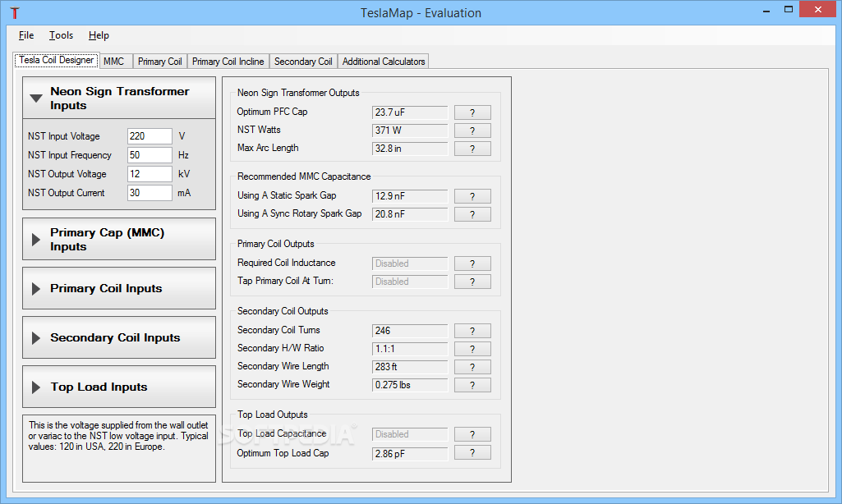This screenshot has height=504, width=842.
Task: Click the Static Spark Gap value 12.9 nF
Action: pyautogui.click(x=410, y=196)
